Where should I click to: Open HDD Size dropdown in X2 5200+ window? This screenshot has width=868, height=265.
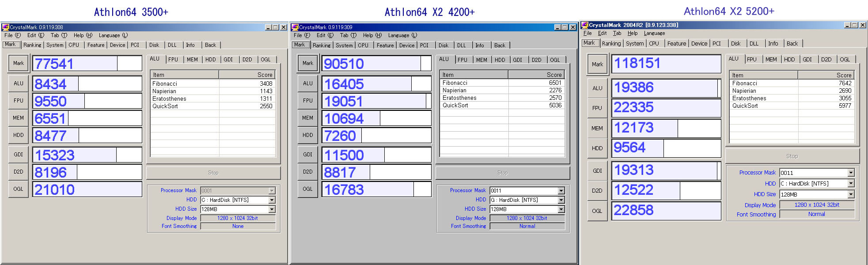[851, 195]
